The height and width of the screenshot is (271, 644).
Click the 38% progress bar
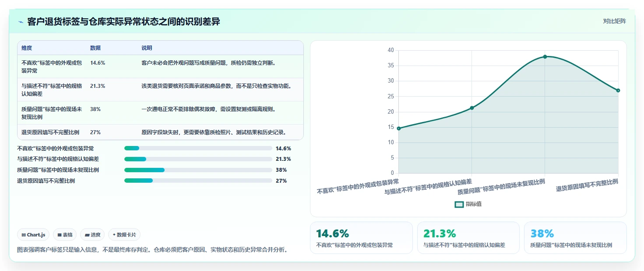pyautogui.click(x=198, y=170)
